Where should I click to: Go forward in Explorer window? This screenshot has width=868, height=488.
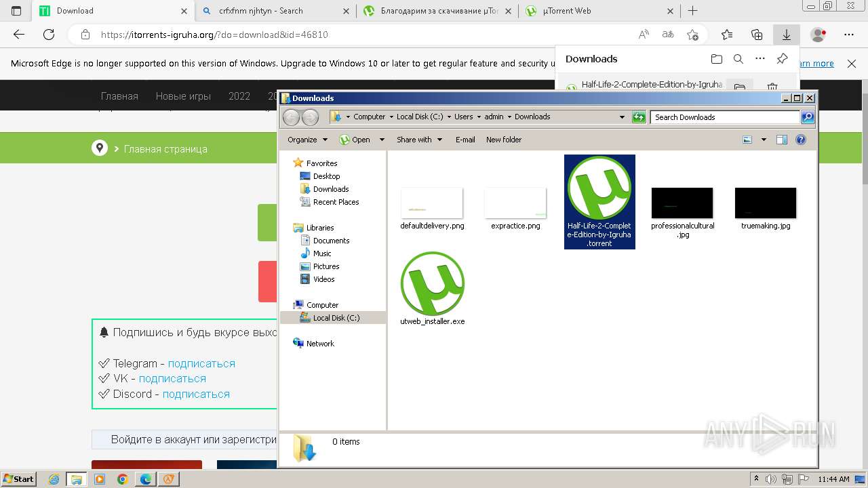point(310,117)
